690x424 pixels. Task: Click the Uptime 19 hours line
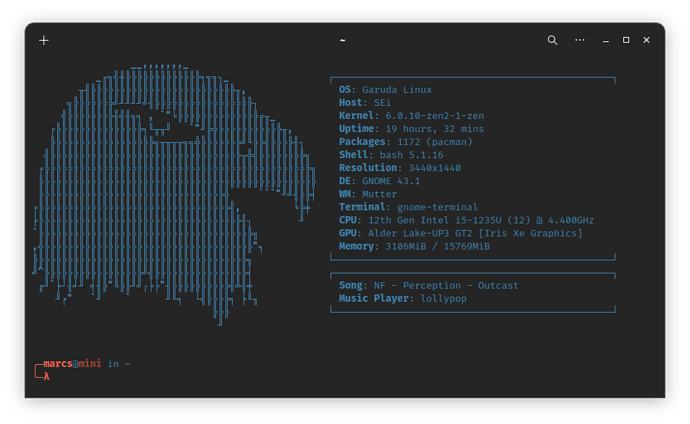[x=411, y=129]
